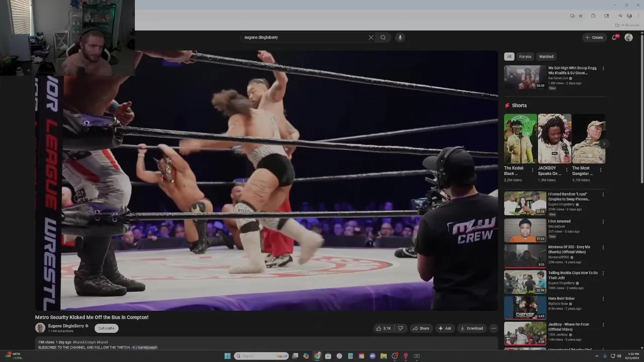Open menu for 'Hate Bein' Sober' video
This screenshot has height=362, width=644.
[603, 299]
